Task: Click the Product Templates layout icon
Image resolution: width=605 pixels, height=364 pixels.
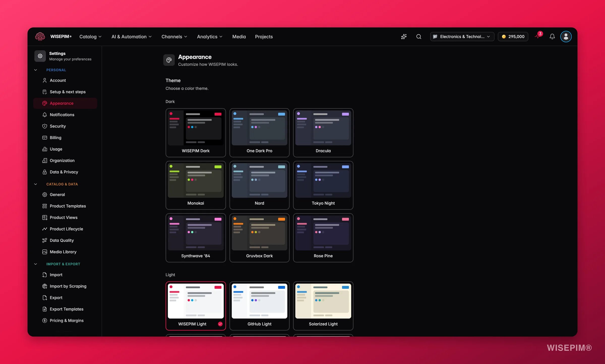Action: tap(45, 206)
